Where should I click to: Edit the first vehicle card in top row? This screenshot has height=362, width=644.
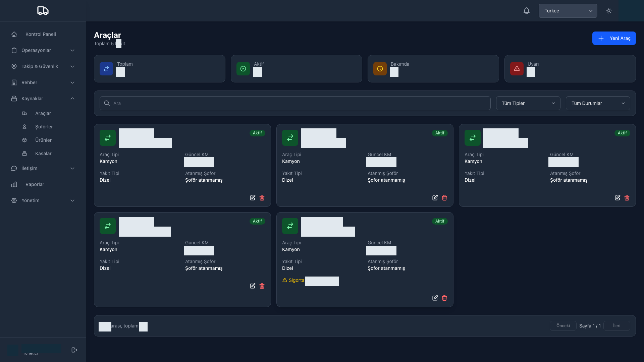(x=253, y=198)
